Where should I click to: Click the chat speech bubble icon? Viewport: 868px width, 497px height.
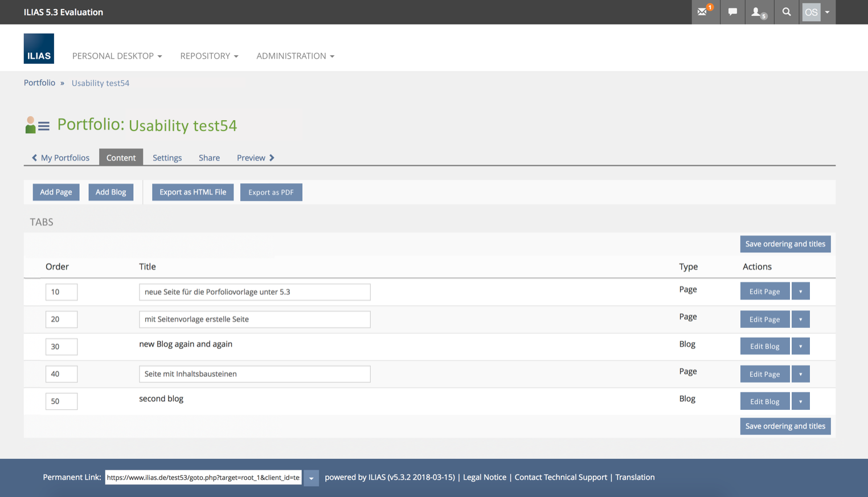(732, 12)
